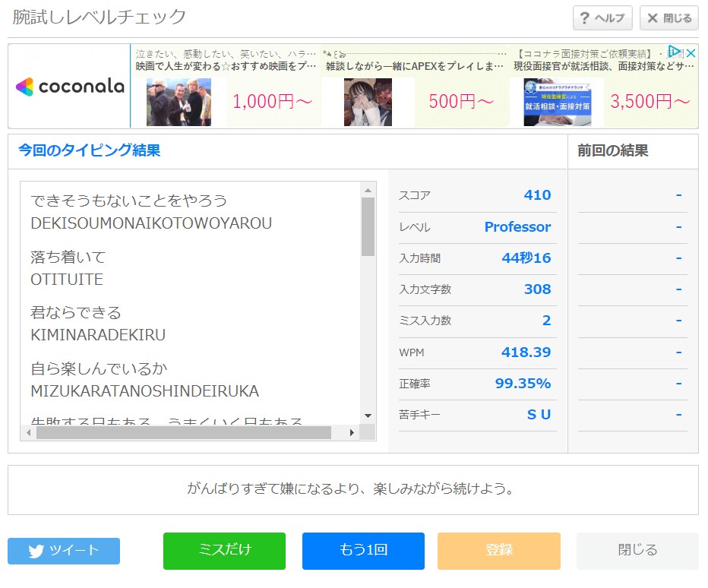This screenshot has width=708, height=588.
Task: Click the input time 44秒16
Action: (x=526, y=258)
